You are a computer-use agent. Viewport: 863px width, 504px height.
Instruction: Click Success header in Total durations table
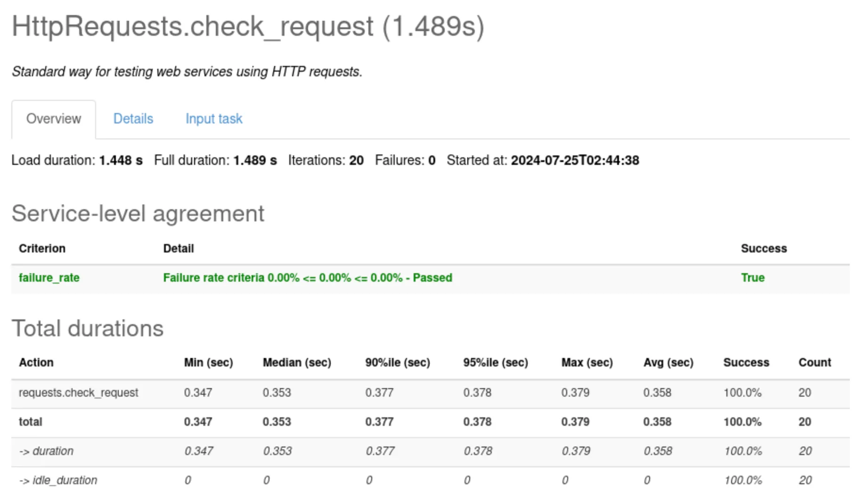click(x=746, y=362)
